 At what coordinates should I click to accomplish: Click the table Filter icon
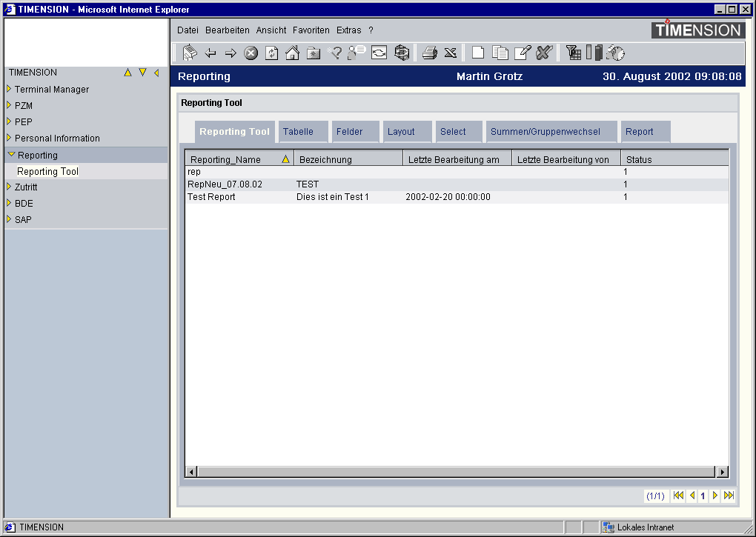point(573,53)
